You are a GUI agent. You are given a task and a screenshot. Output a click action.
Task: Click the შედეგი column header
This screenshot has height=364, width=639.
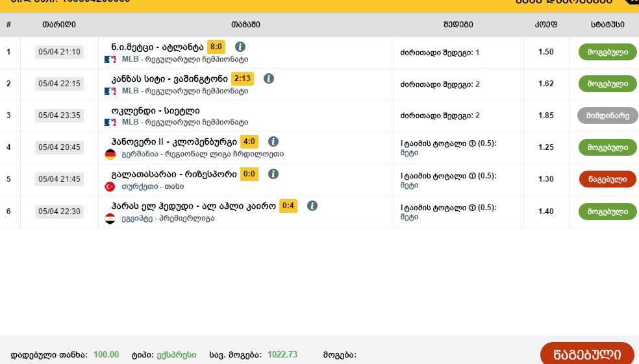coord(458,25)
